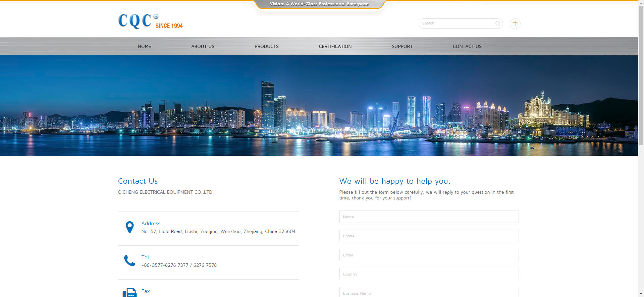Screen dimensions: 644x297
Task: Focus the Name field in form
Action: point(429,217)
